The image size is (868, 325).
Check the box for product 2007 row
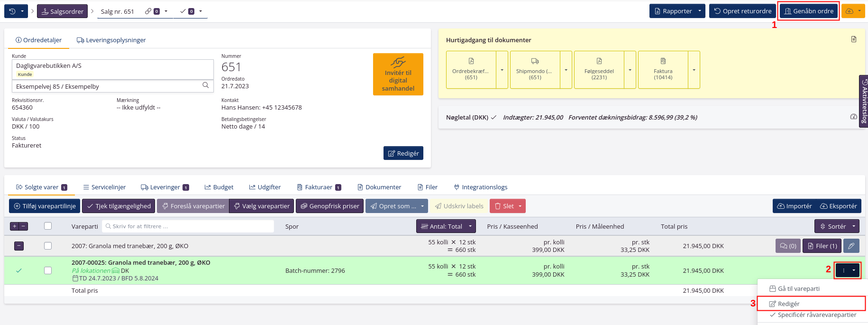click(x=48, y=246)
